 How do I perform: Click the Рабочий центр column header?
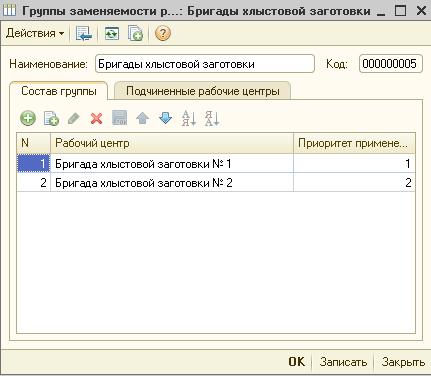(172, 143)
